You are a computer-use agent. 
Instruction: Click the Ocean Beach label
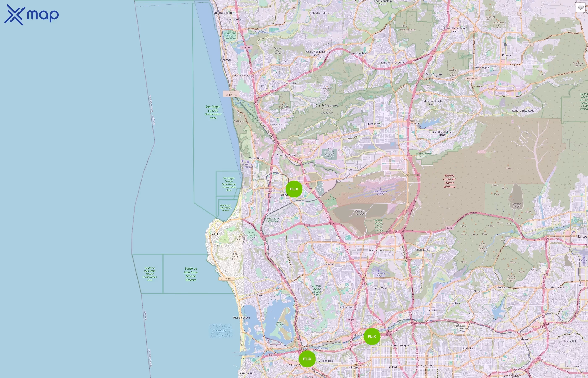(247, 373)
